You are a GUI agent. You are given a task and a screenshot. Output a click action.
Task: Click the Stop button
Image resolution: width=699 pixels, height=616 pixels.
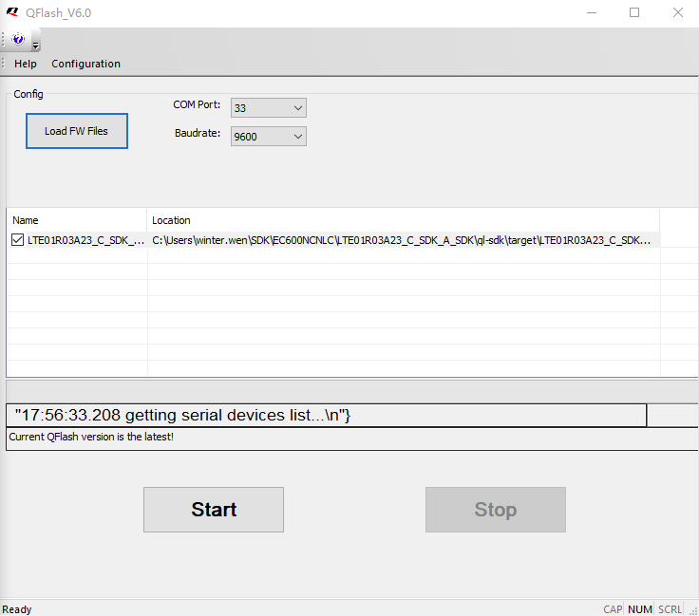pyautogui.click(x=495, y=510)
